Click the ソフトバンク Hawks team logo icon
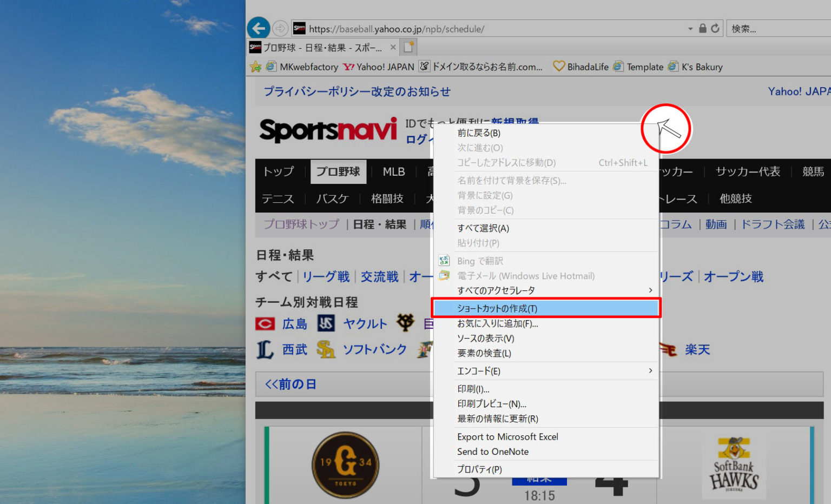The width and height of the screenshot is (831, 504). 325,349
